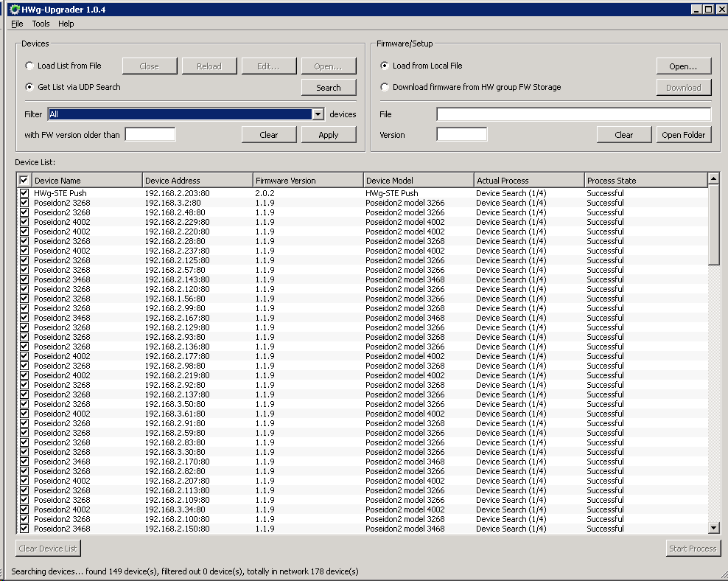
Task: Toggle the select-all checkbox in list header
Action: click(x=24, y=180)
